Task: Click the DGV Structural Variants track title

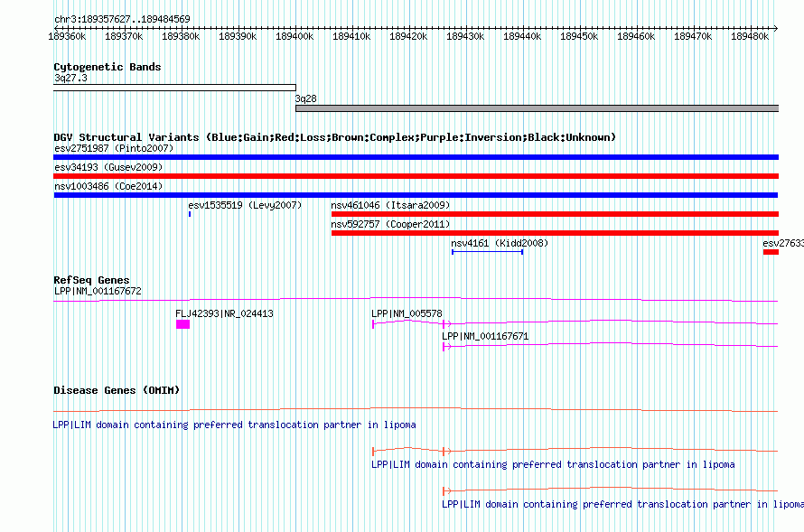Action: pyautogui.click(x=334, y=137)
